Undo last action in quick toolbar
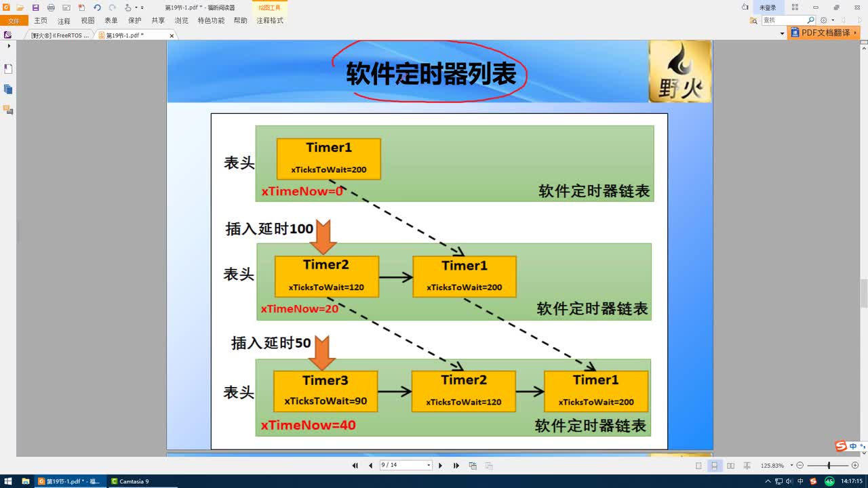 (x=97, y=7)
